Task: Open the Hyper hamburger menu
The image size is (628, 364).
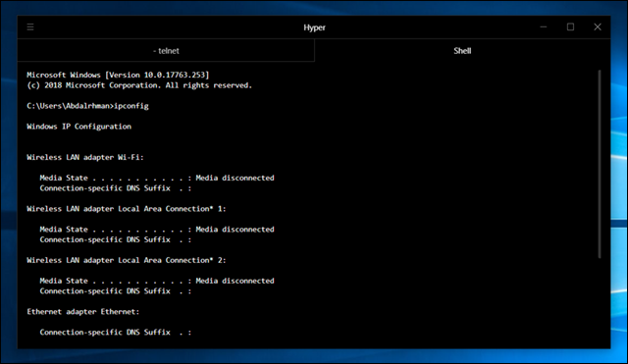Action: [x=30, y=26]
